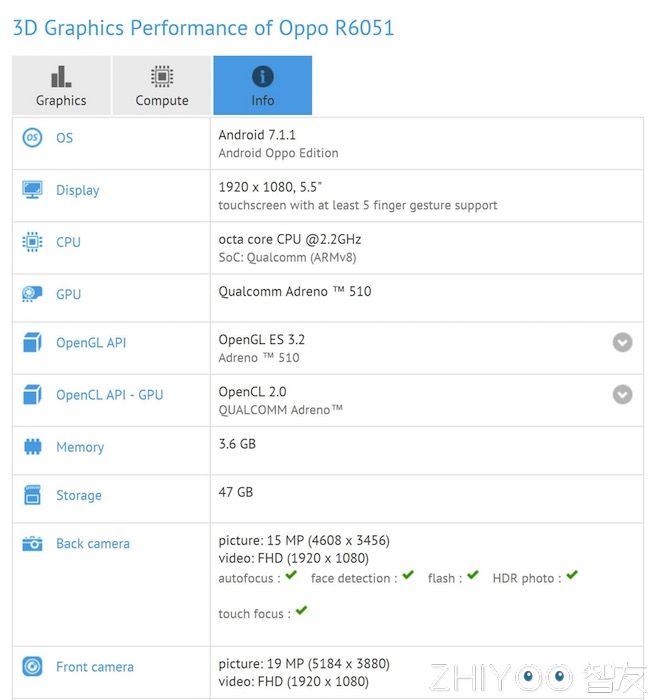Open the Compute tab
661x700 pixels.
(162, 86)
